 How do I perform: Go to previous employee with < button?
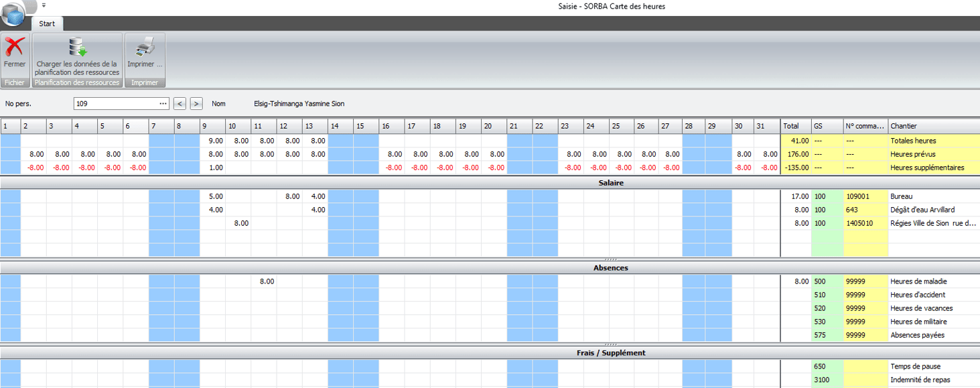point(180,104)
